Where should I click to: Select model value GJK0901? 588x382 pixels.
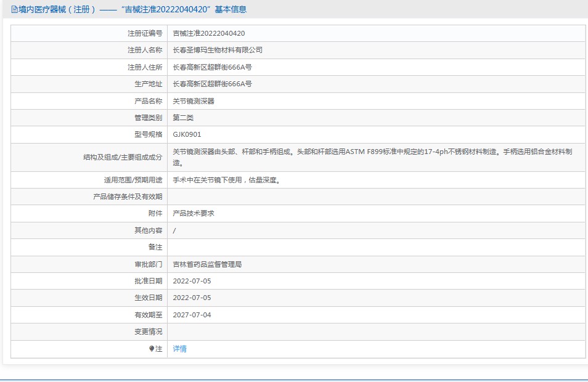187,134
